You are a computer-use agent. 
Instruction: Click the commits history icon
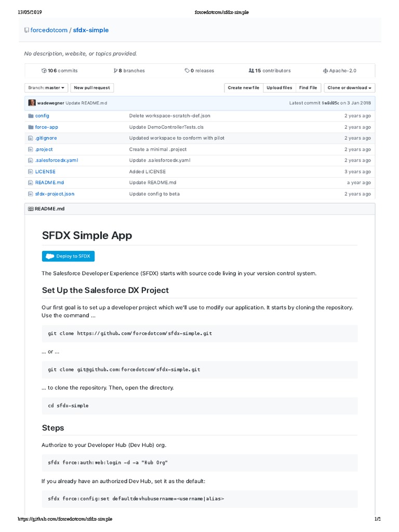pyautogui.click(x=44, y=71)
